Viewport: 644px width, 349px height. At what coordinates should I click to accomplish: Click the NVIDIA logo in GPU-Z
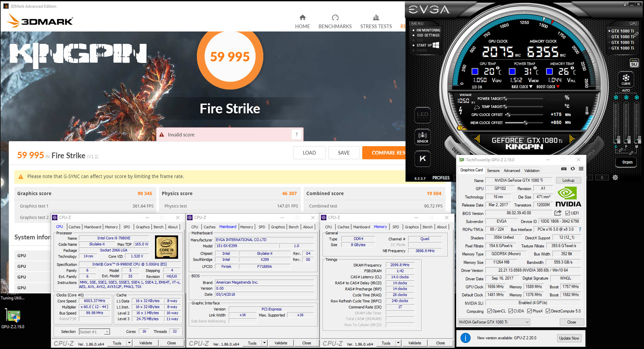(568, 197)
